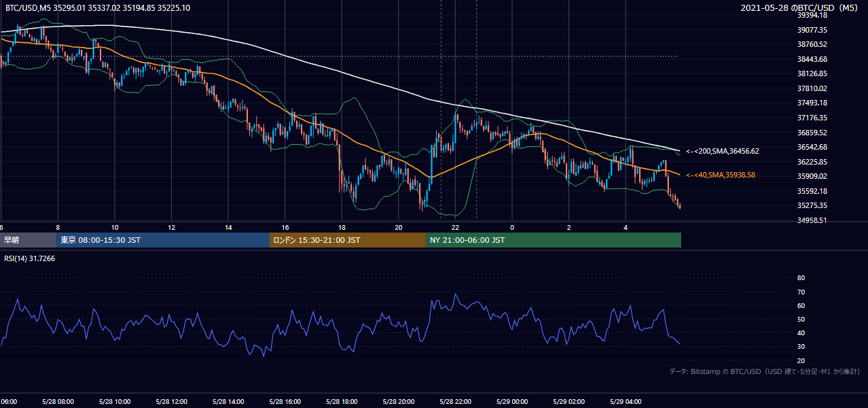Click the BTC/USD,M5 OHLC header text
868x408 pixels.
98,8
